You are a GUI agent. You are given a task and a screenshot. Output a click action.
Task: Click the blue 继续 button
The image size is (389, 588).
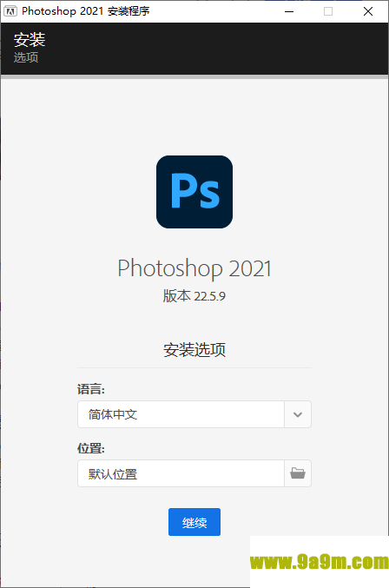194,522
